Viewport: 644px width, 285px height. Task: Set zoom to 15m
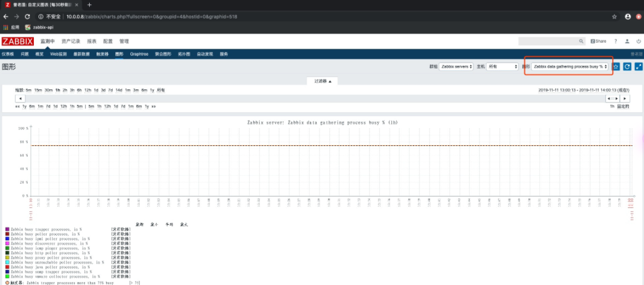(38, 90)
